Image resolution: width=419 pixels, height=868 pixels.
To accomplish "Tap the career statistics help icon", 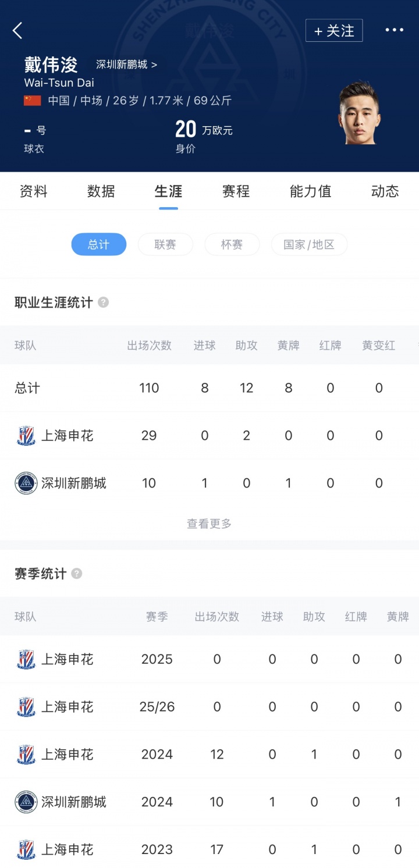I will click(x=104, y=303).
